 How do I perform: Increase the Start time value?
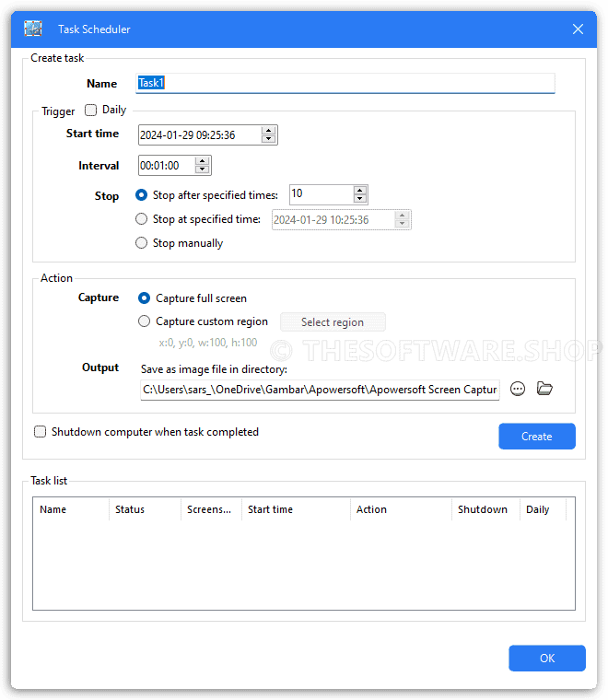pyautogui.click(x=269, y=131)
